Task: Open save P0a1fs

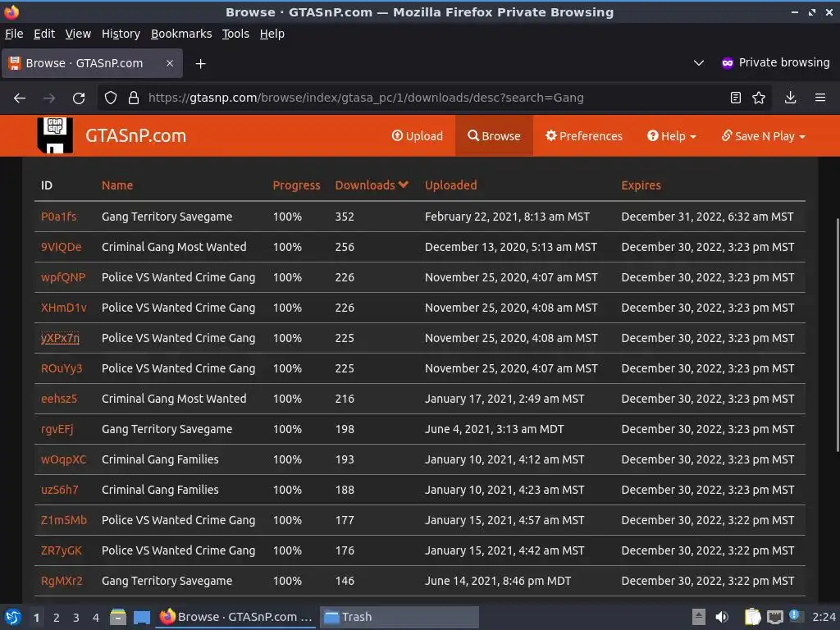Action: 58,217
